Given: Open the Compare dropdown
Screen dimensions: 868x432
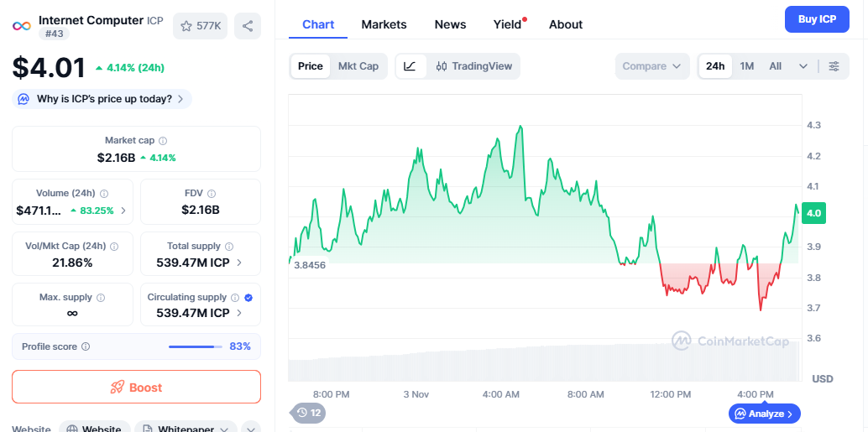Looking at the screenshot, I should [x=651, y=66].
